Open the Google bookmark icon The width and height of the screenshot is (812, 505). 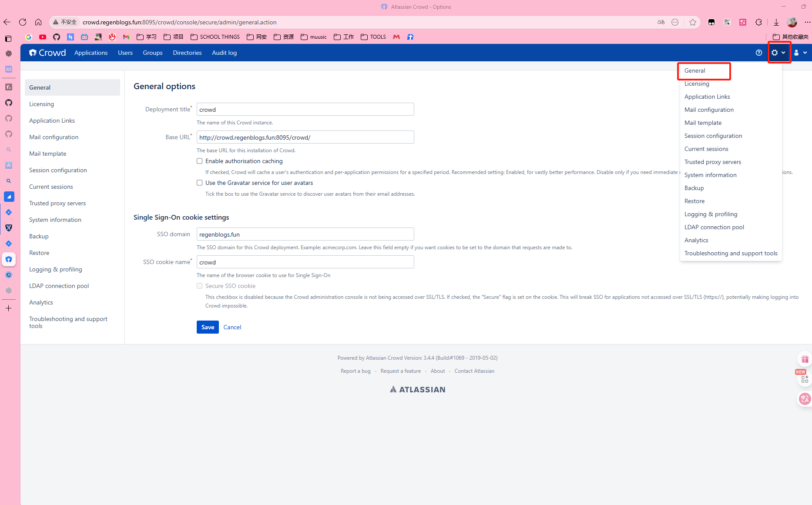[x=29, y=37]
